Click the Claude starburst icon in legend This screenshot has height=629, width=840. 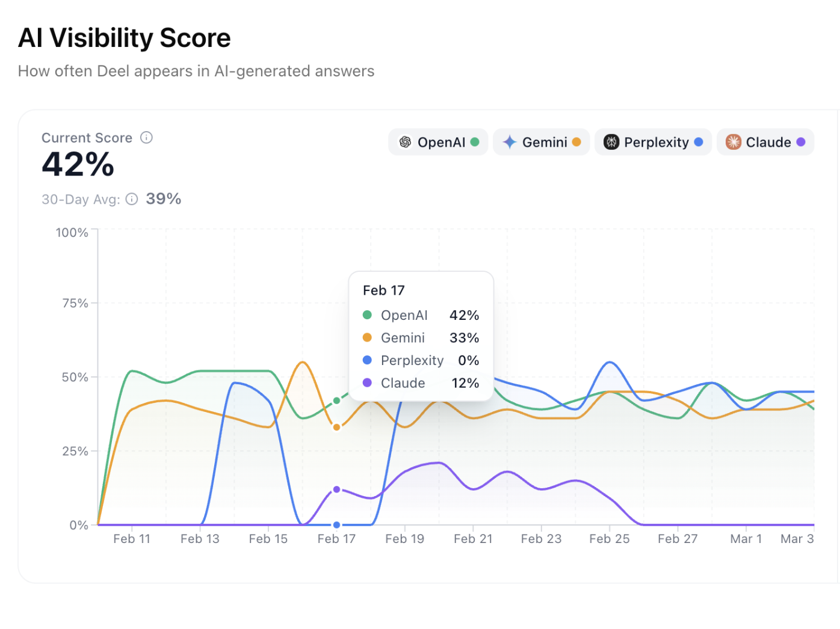click(733, 143)
